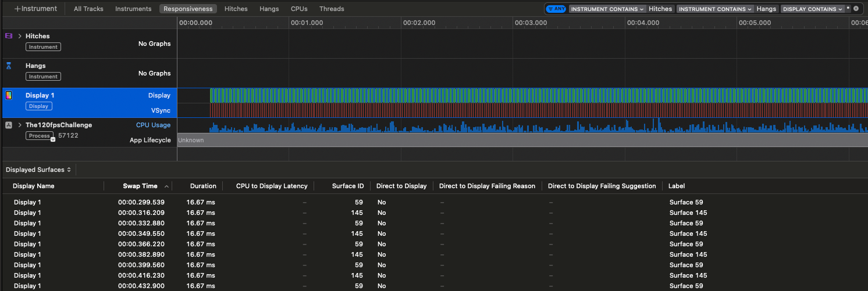Click the Swap Time sort ascending arrow
The image size is (868, 291).
click(167, 186)
